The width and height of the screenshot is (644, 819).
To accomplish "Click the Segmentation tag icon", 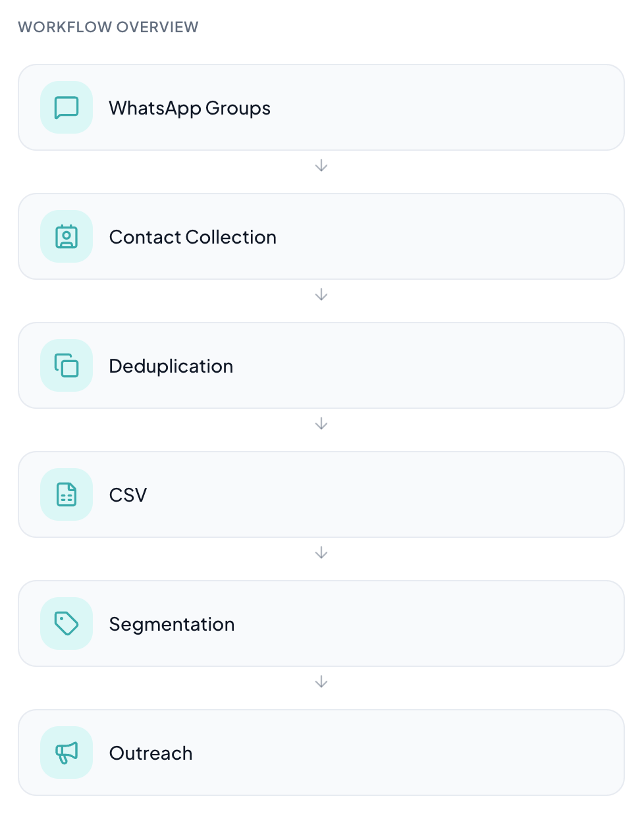I will pos(67,623).
